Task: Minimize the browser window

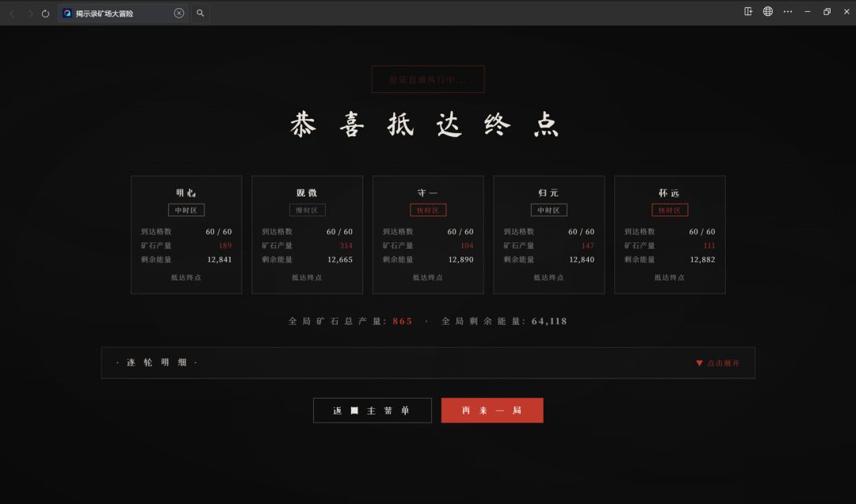Action: pyautogui.click(x=808, y=11)
